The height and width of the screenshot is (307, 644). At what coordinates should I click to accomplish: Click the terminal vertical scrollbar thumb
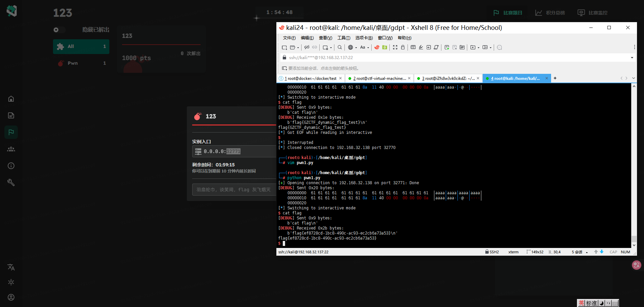pos(634,239)
